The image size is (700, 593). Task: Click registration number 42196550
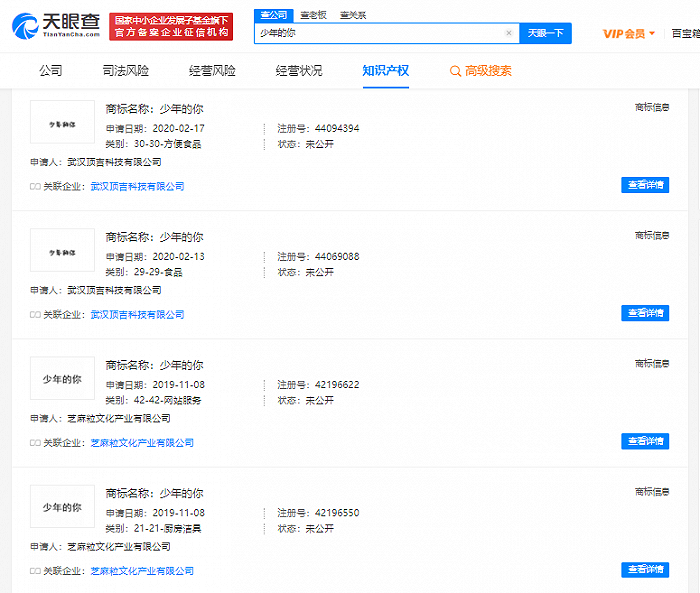pos(337,513)
